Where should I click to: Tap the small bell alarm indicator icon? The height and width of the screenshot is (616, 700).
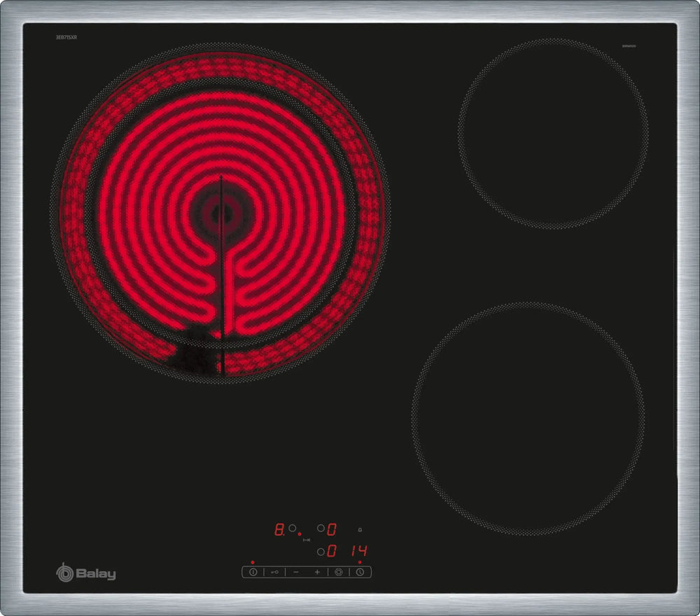[360, 530]
